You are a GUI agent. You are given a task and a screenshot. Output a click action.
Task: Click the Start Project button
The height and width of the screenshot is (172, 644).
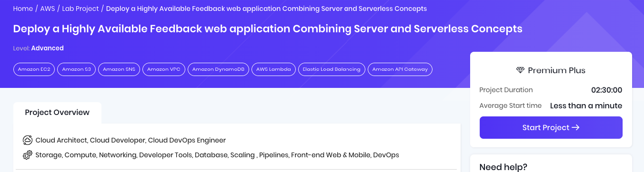click(x=551, y=127)
